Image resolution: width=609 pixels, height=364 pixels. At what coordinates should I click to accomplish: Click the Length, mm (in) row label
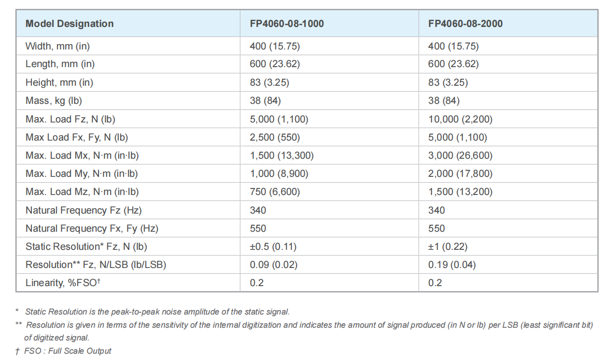[60, 64]
